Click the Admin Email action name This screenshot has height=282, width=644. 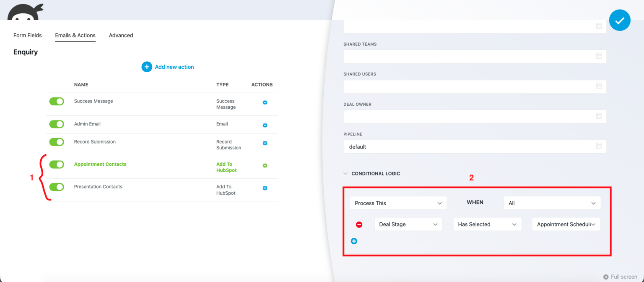[x=87, y=124]
